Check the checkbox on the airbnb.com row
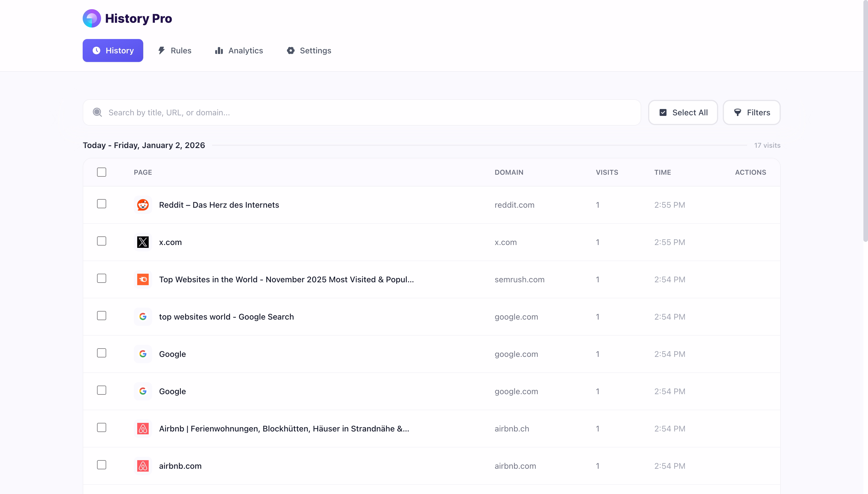868x494 pixels. tap(101, 465)
